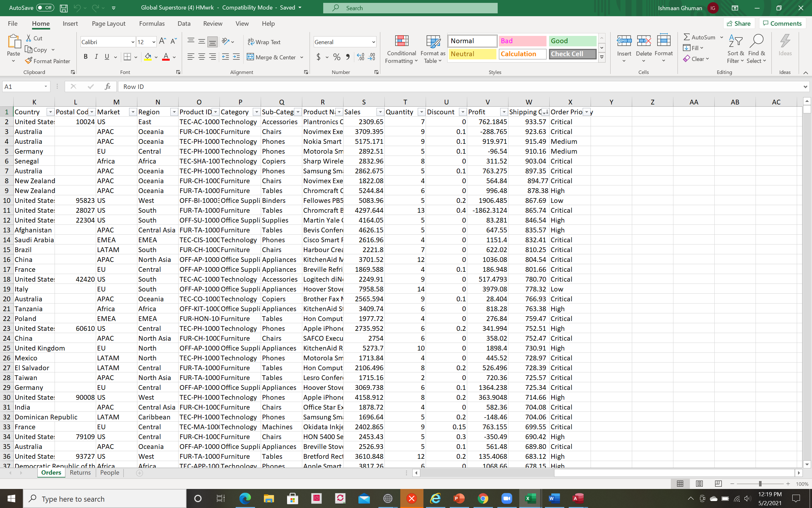Viewport: 812px width, 508px height.
Task: Click the Undo arrow icon
Action: [77, 8]
